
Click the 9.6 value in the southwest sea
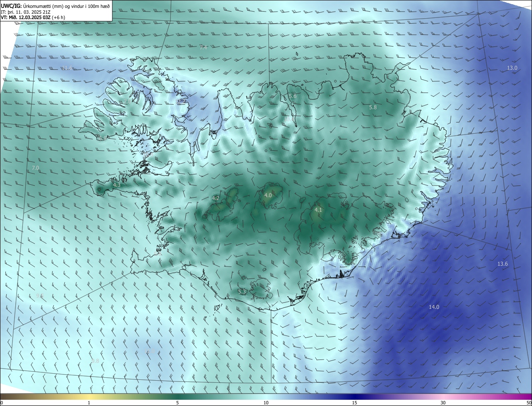[40, 296]
